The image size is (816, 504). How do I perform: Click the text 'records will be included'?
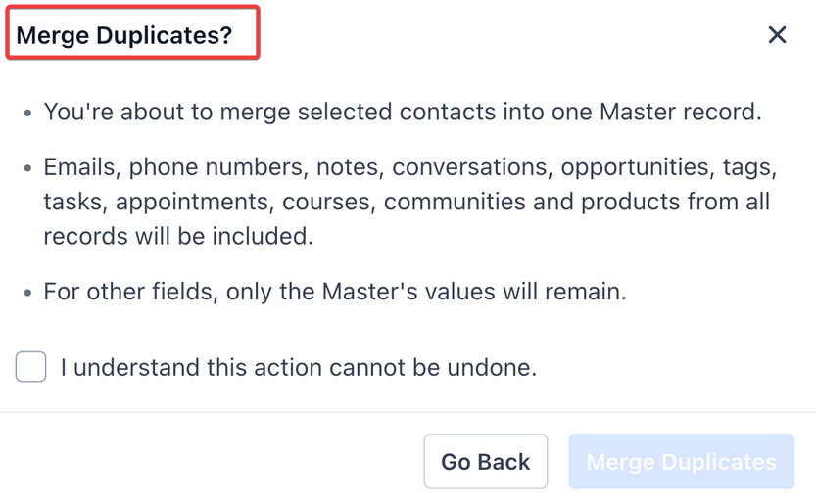coord(178,237)
